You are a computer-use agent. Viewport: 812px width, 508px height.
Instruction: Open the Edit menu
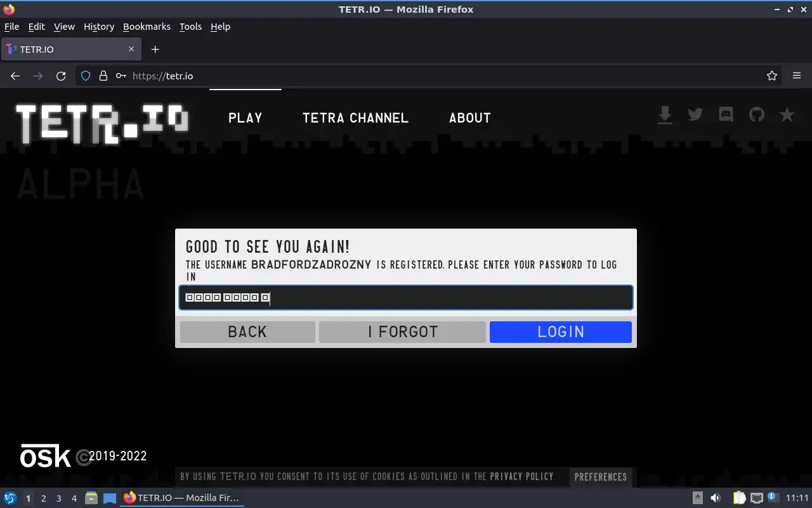36,27
